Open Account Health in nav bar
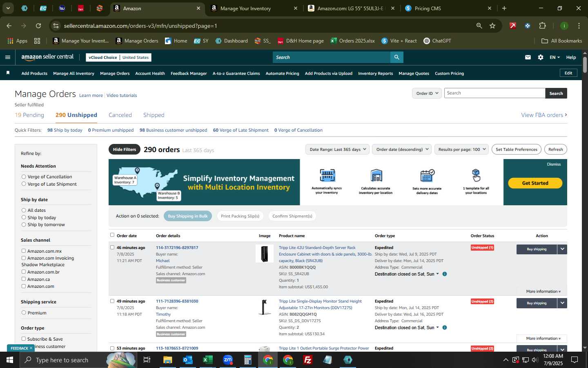This screenshot has height=368, width=588. coord(150,74)
